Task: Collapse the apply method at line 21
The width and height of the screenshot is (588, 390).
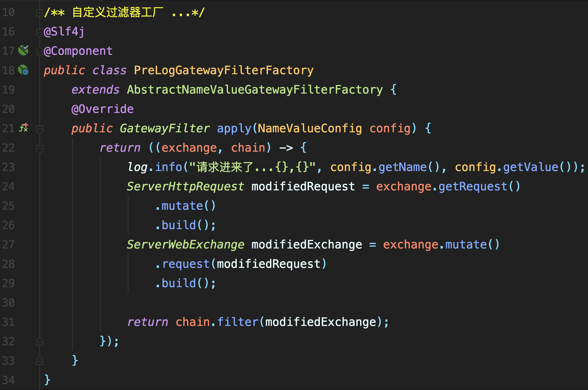Action: (39, 129)
